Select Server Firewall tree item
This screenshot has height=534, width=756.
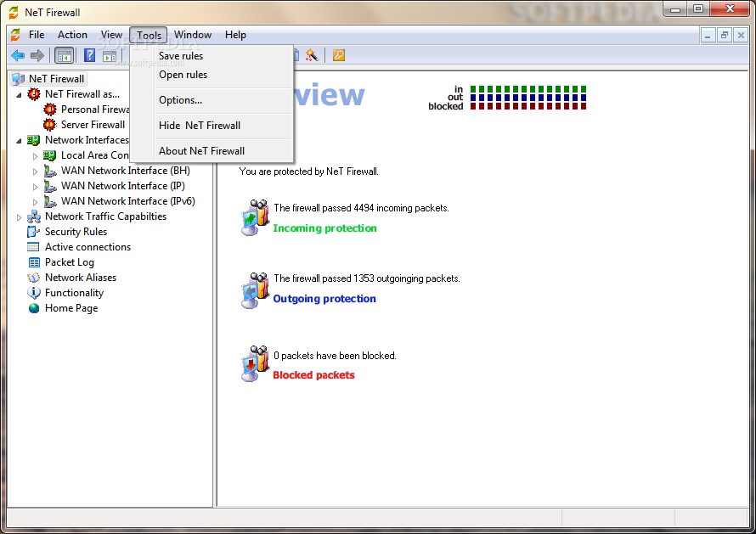coord(93,125)
